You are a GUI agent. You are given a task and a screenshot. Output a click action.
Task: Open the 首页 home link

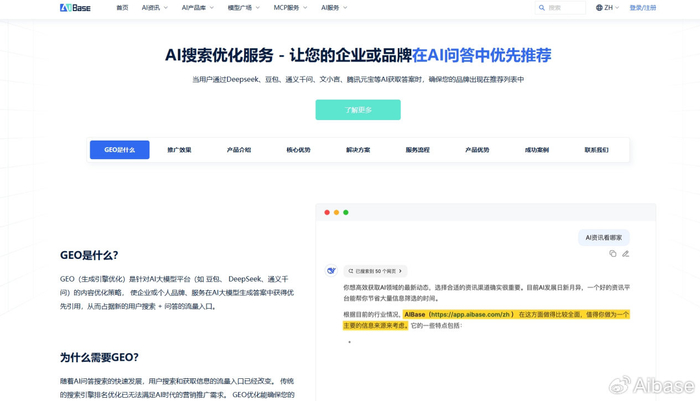click(x=122, y=8)
